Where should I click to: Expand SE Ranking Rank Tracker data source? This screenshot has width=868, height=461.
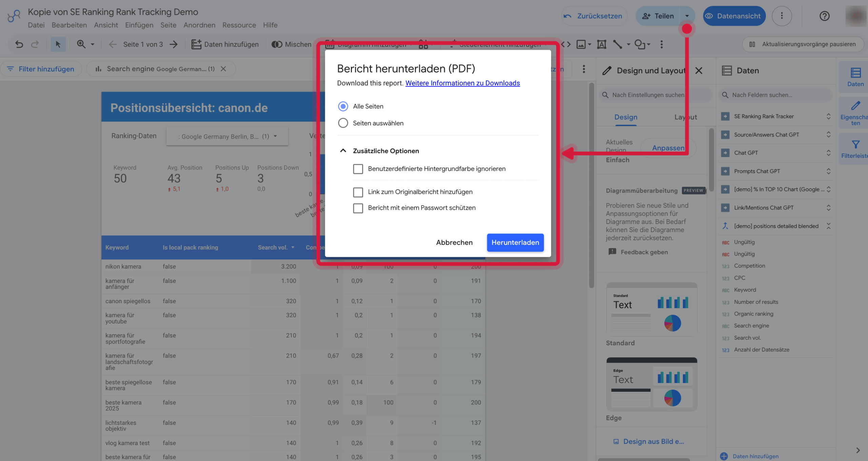pyautogui.click(x=828, y=116)
